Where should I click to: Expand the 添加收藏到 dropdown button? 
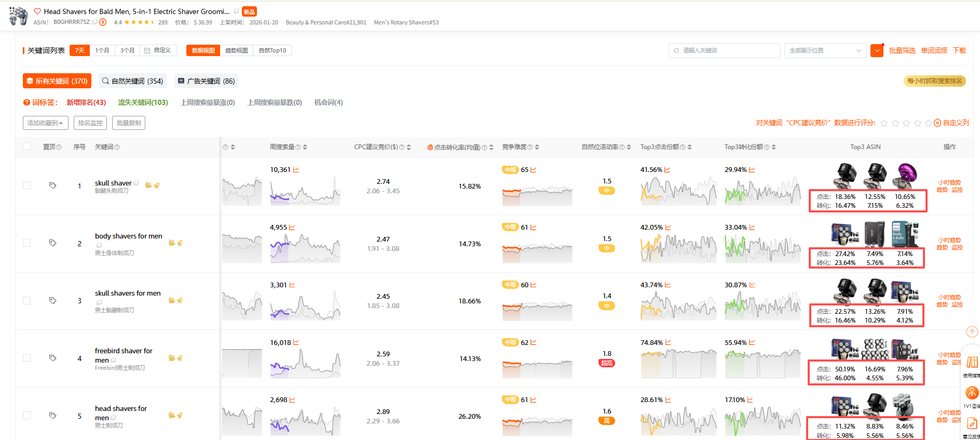(x=45, y=123)
